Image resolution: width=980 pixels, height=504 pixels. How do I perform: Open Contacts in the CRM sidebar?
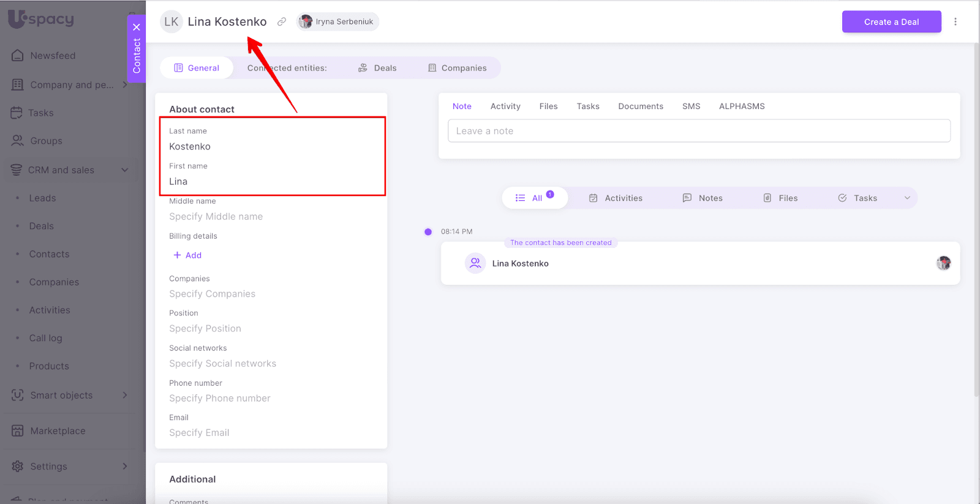click(x=49, y=254)
